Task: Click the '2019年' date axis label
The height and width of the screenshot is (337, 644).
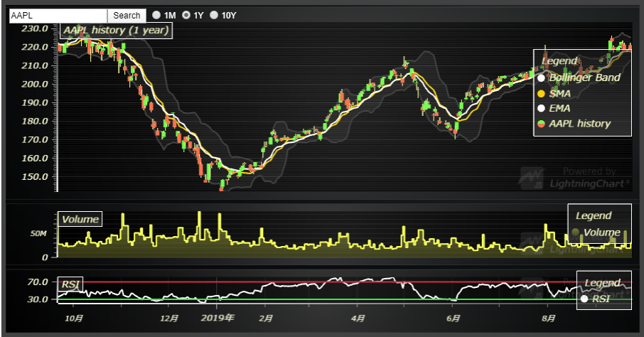Action: tap(218, 318)
